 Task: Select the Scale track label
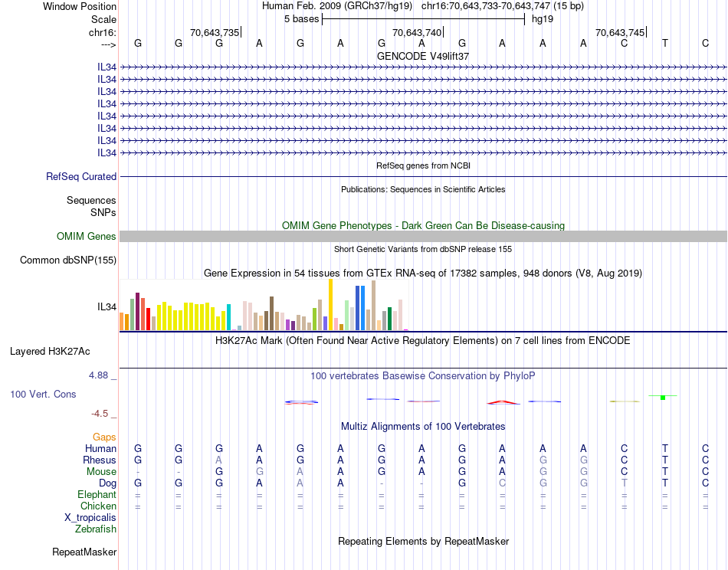tap(103, 19)
